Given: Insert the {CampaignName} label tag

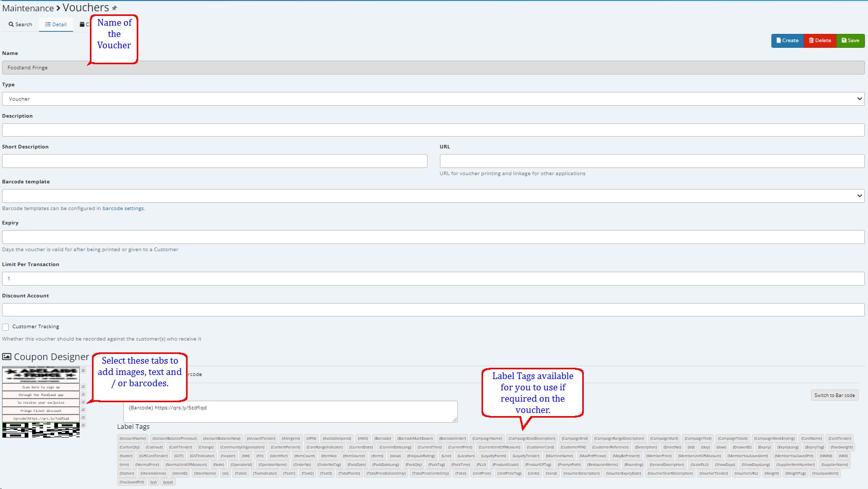Looking at the screenshot, I should tap(487, 438).
